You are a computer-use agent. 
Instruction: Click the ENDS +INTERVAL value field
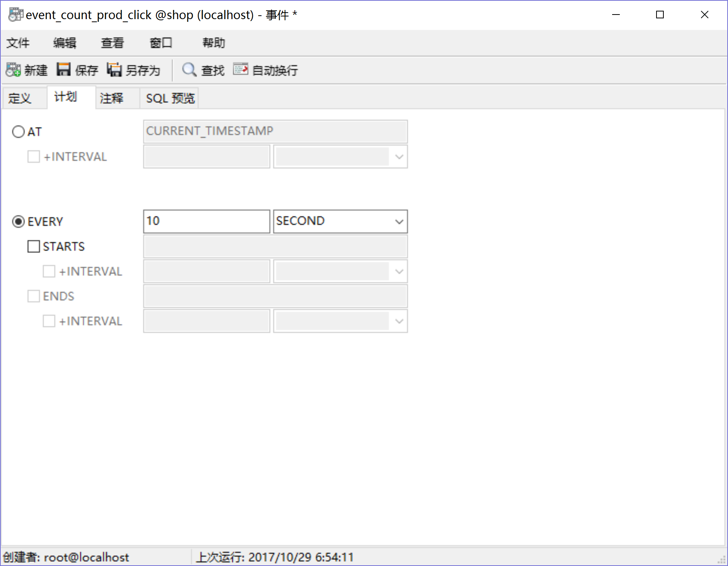point(207,321)
